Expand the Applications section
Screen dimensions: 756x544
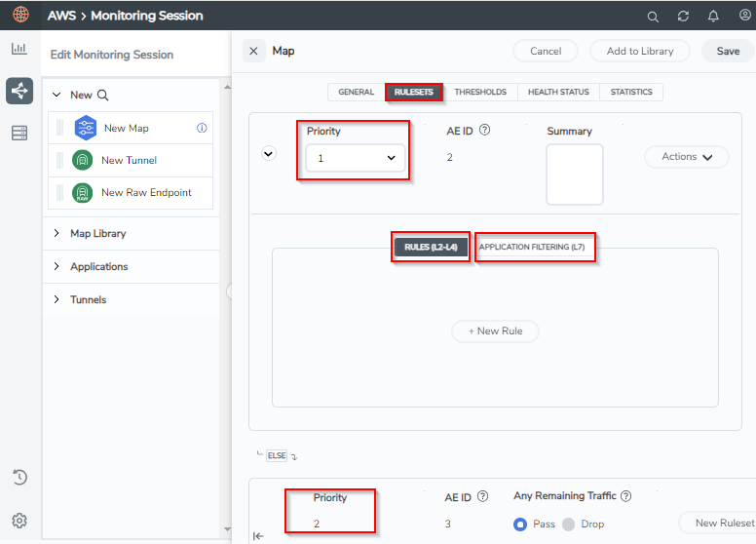pos(57,266)
